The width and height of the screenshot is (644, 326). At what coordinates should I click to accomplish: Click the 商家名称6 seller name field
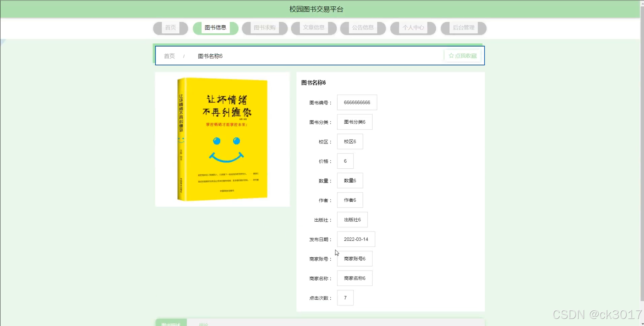click(x=354, y=278)
